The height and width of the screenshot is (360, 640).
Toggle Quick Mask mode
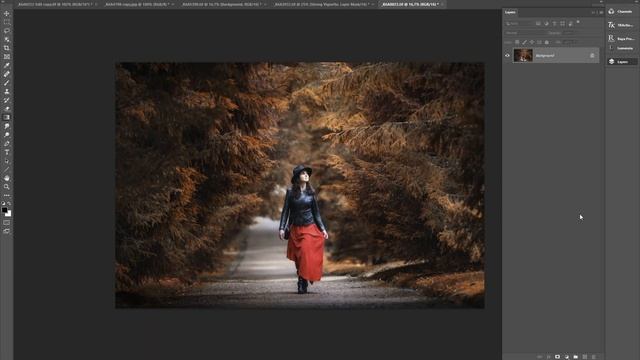coord(7,223)
